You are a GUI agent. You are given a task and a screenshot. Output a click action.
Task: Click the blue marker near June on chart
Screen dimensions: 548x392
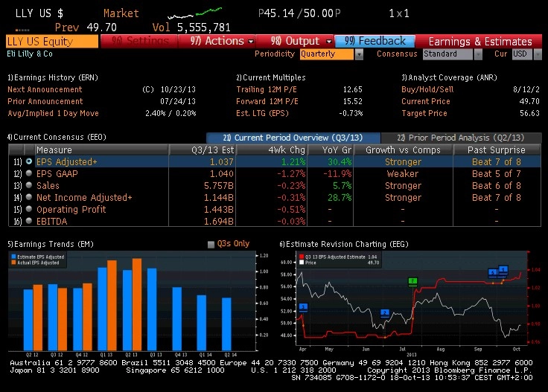[x=385, y=312]
